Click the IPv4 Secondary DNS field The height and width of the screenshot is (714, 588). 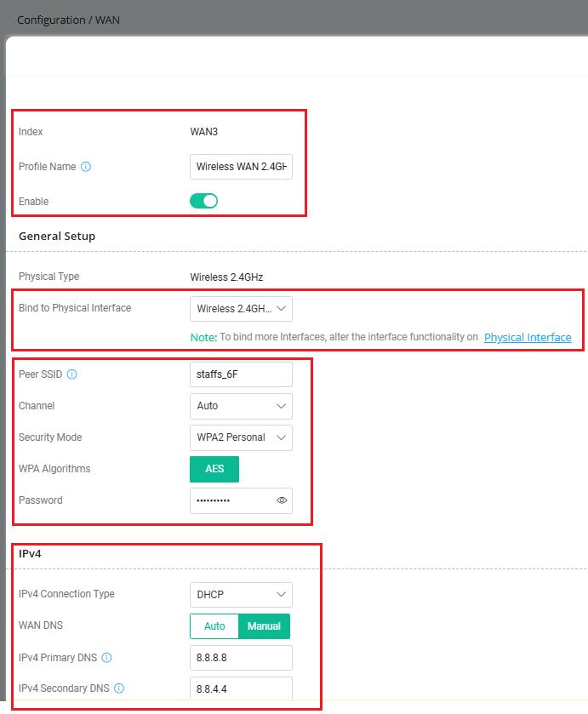click(x=241, y=688)
